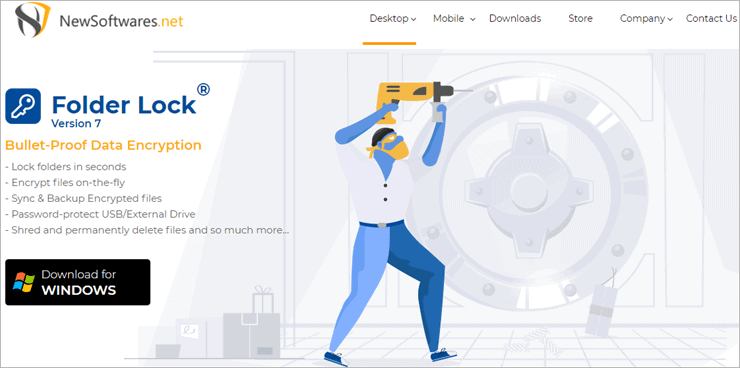Open the Contact Us page
This screenshot has width=740, height=368.
pos(711,18)
